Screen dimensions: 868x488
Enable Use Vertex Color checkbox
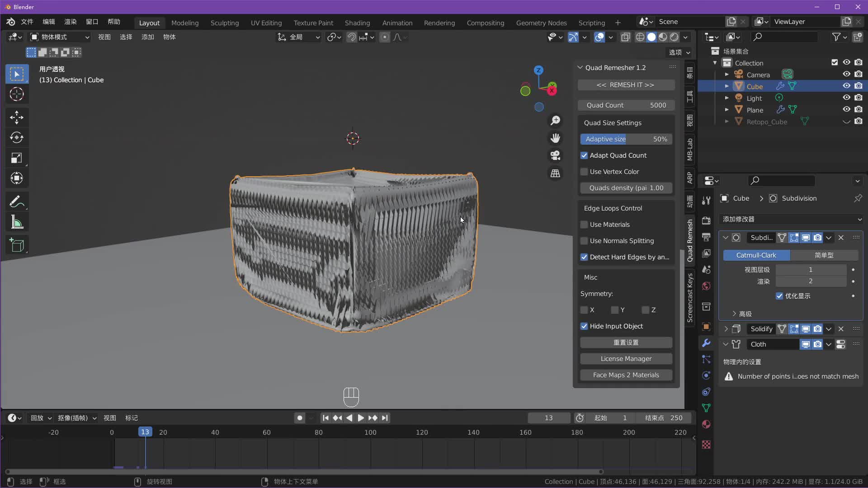click(584, 172)
